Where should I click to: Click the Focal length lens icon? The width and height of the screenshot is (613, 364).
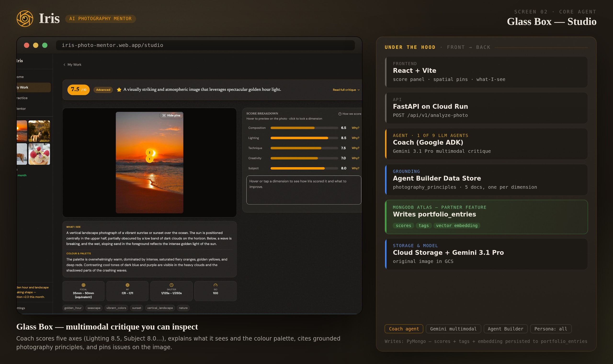[x=83, y=285]
